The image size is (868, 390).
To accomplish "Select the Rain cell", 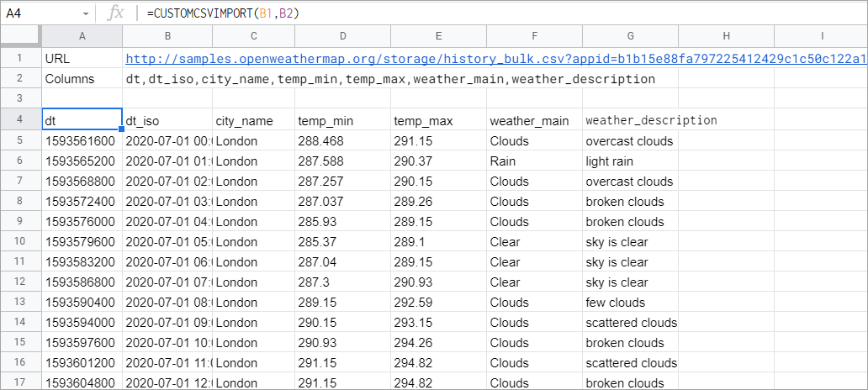I will [534, 161].
